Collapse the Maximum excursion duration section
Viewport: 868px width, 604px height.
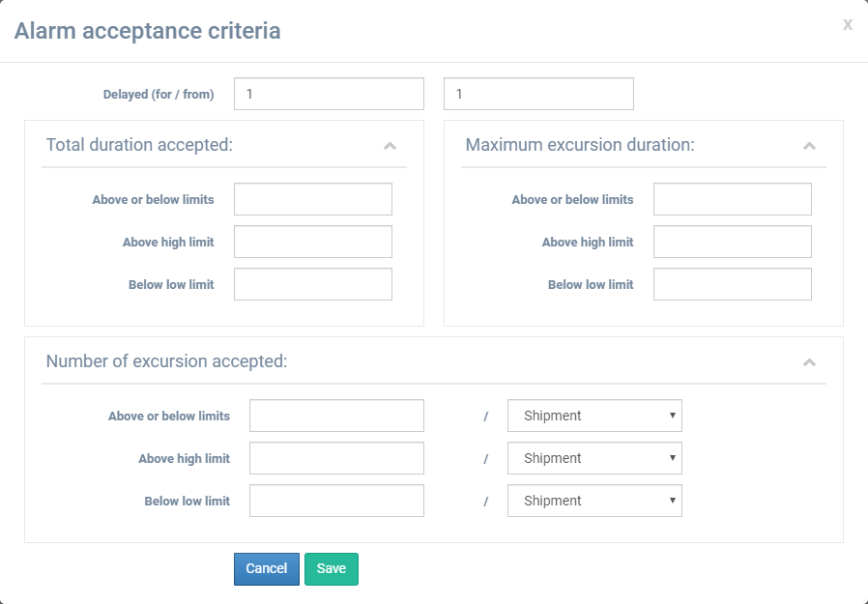click(x=809, y=146)
